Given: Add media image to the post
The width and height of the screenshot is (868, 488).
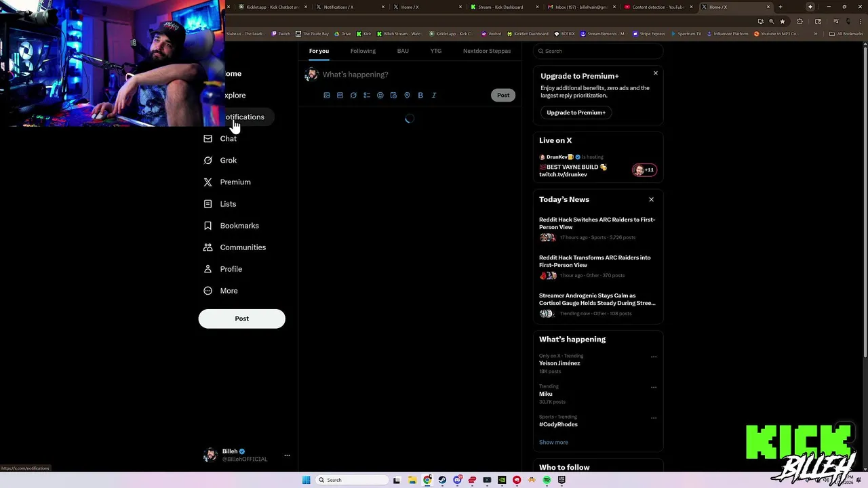Looking at the screenshot, I should coord(326,96).
